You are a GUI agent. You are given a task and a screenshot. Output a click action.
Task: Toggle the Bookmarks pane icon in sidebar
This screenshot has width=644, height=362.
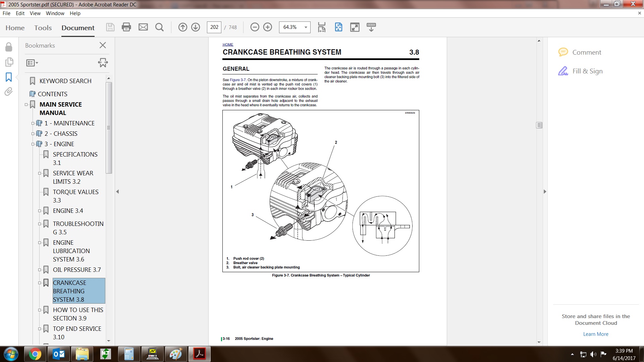pyautogui.click(x=9, y=77)
